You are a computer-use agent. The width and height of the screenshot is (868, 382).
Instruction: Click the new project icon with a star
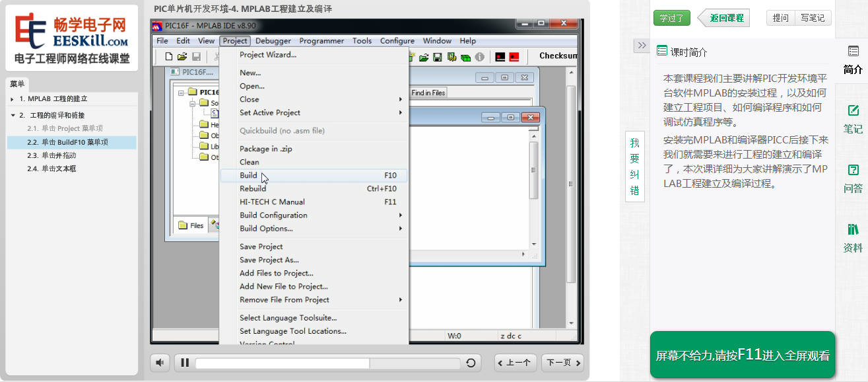[x=412, y=57]
